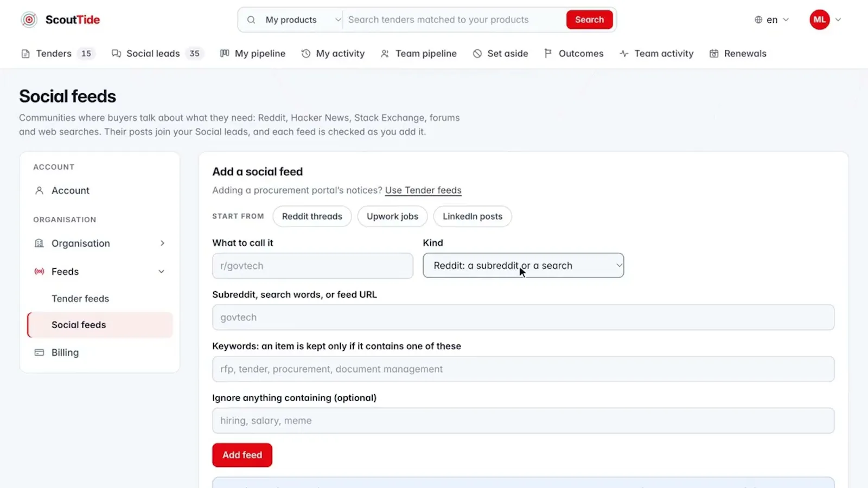Choose the Reddit threads preset
868x488 pixels.
[x=312, y=216]
